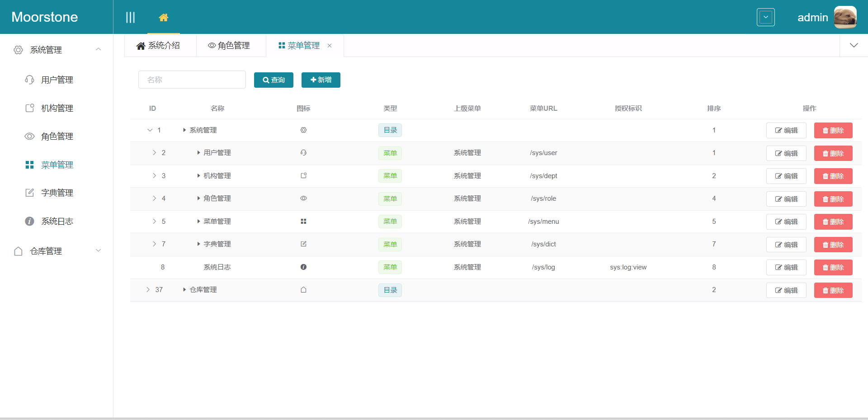Edit the 机构管理 row
This screenshot has height=420, width=868.
tap(786, 176)
